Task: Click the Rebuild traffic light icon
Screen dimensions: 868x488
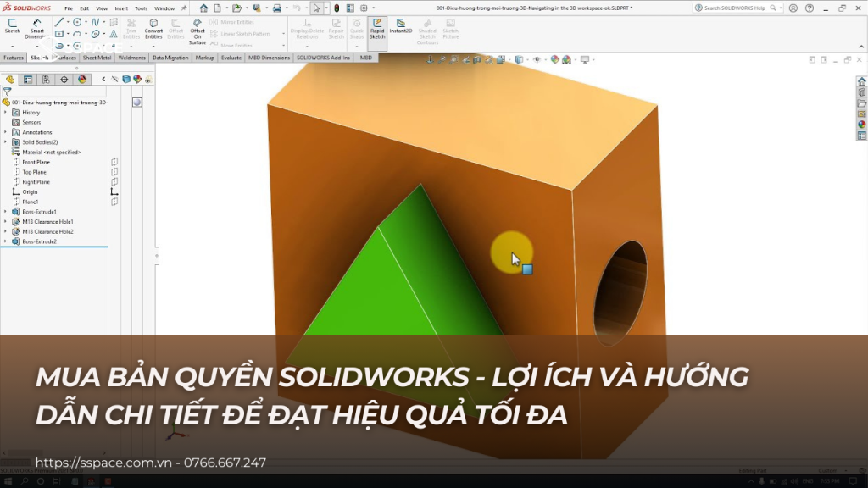Action: click(x=337, y=8)
